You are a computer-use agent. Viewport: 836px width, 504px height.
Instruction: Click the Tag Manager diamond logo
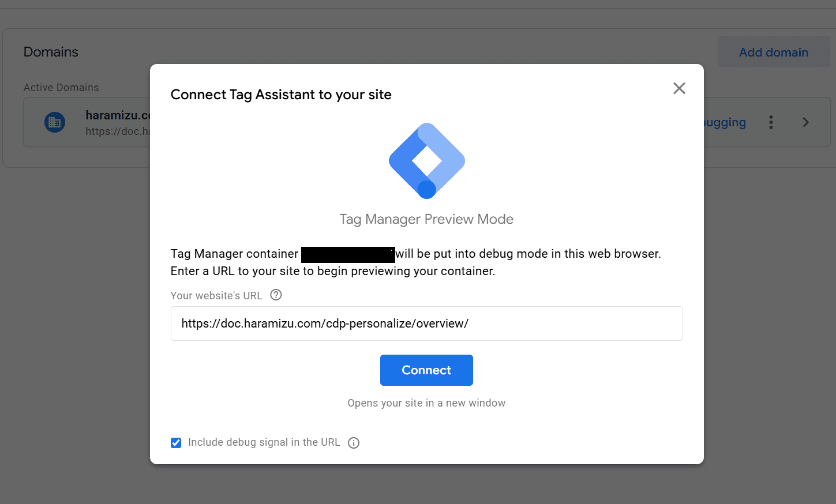click(427, 160)
